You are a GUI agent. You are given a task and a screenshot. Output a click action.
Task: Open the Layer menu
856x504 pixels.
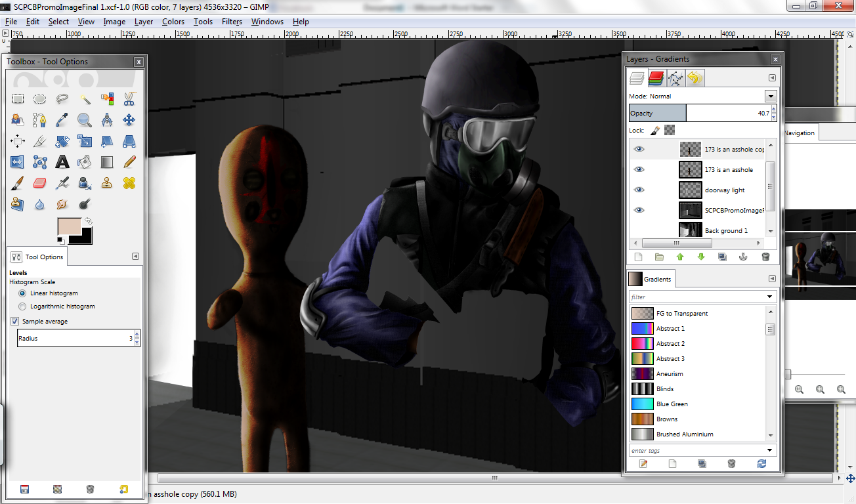pyautogui.click(x=143, y=22)
